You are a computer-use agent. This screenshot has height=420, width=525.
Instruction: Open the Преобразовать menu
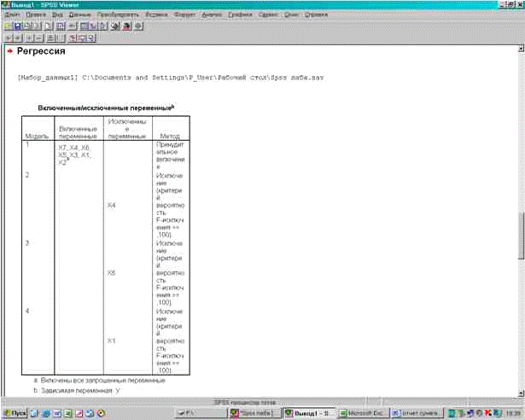pos(114,15)
